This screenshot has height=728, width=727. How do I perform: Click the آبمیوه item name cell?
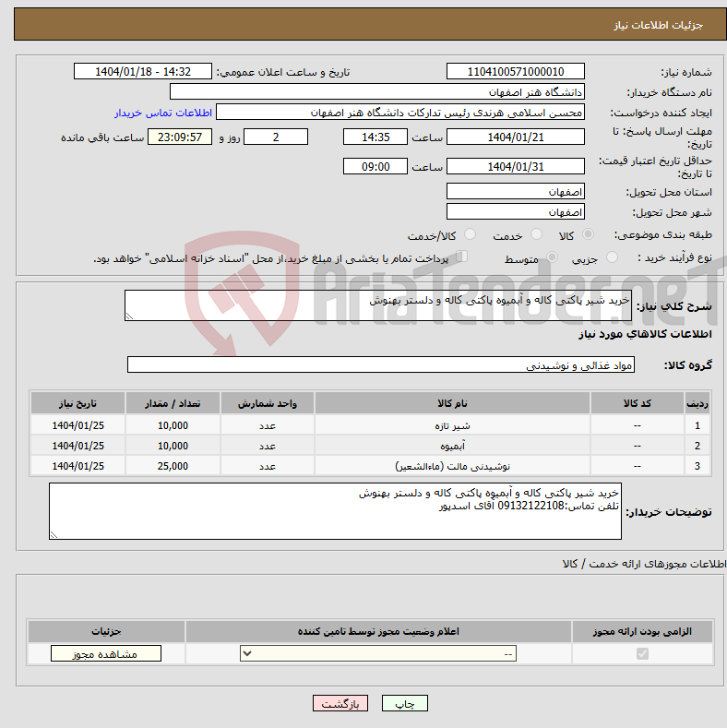point(452,446)
